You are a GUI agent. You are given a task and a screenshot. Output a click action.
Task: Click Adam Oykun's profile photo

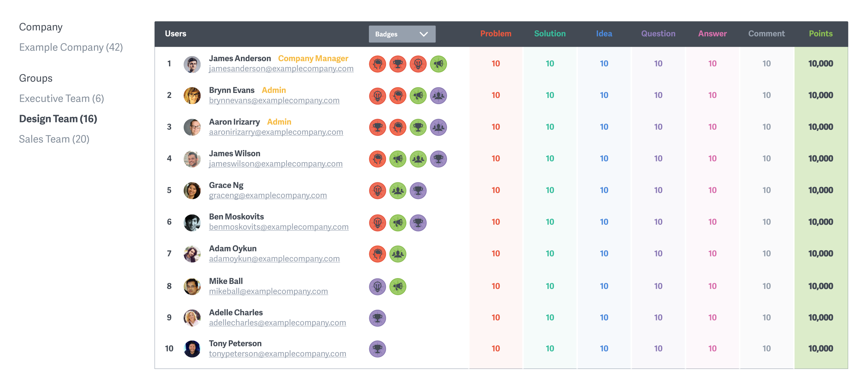click(x=192, y=254)
